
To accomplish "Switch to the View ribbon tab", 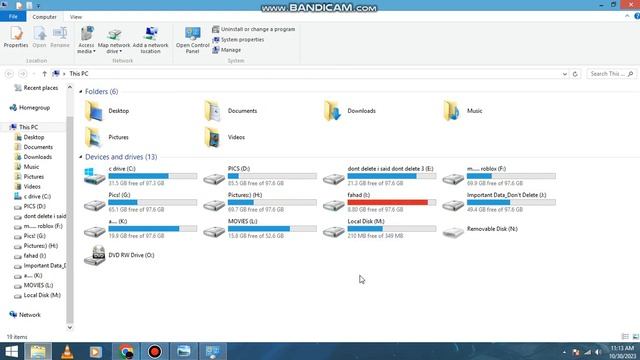I will coord(76,17).
